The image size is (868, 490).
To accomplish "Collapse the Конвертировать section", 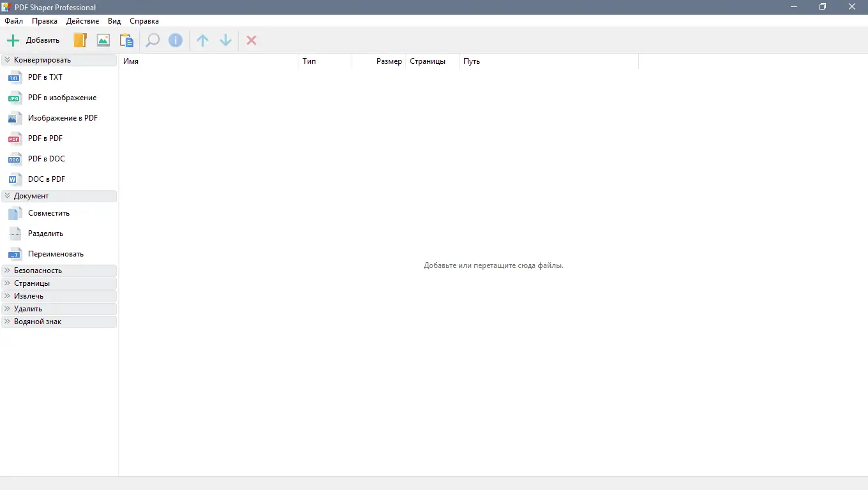I will click(59, 60).
